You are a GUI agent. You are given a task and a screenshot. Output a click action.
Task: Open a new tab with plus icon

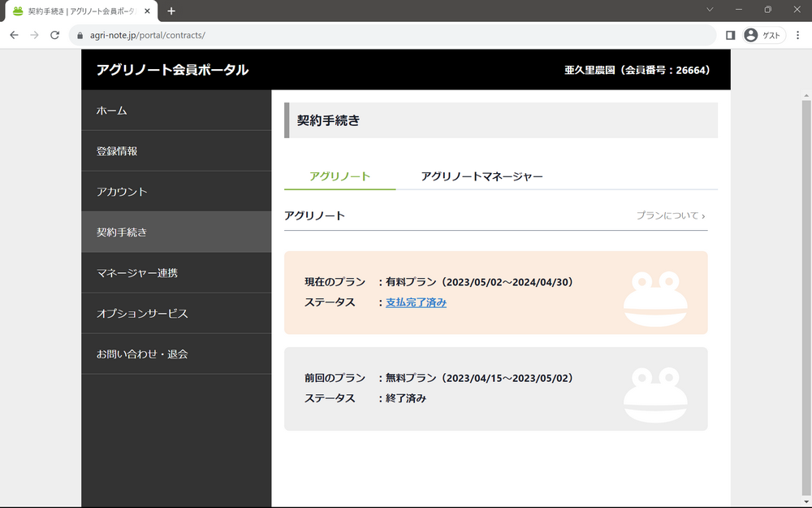point(171,11)
